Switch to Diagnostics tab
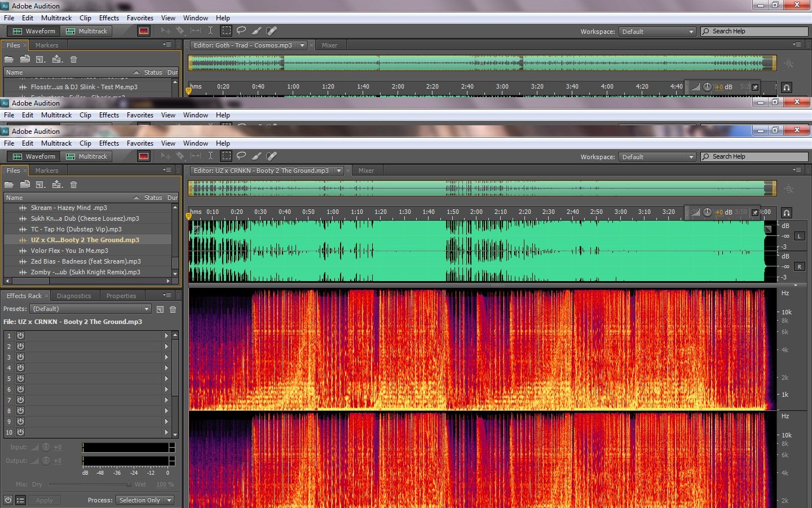812x508 pixels. (74, 296)
